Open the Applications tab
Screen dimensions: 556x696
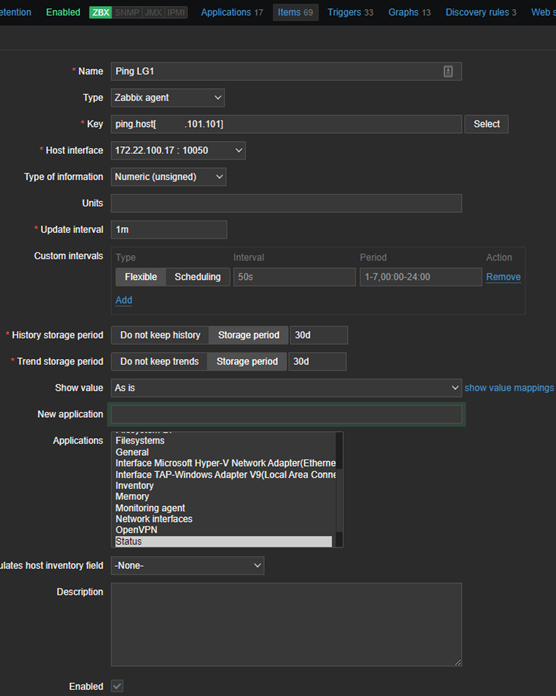coord(232,12)
